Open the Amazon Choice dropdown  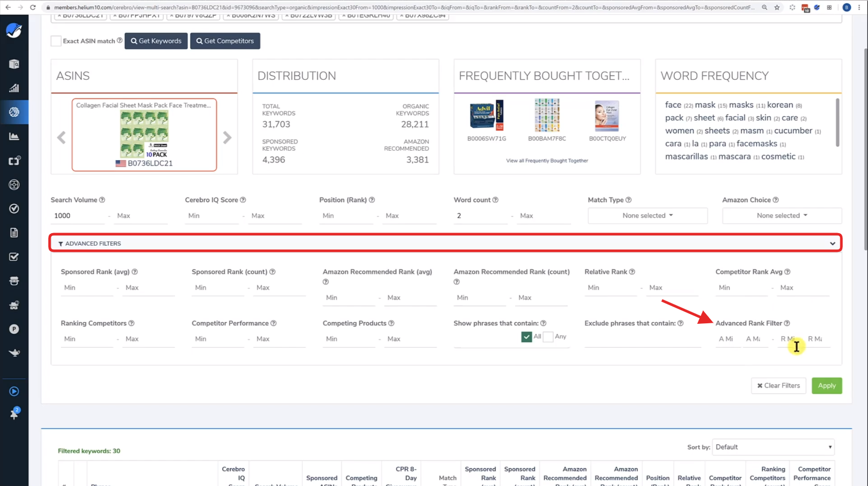781,215
